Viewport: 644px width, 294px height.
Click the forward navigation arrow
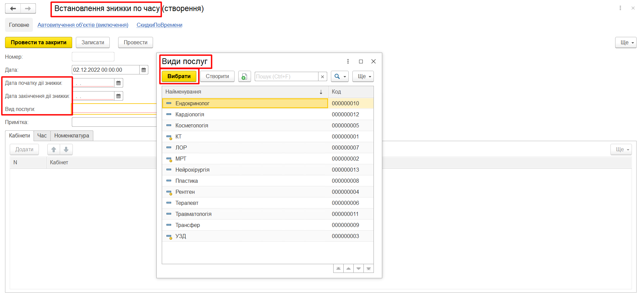[x=28, y=9]
